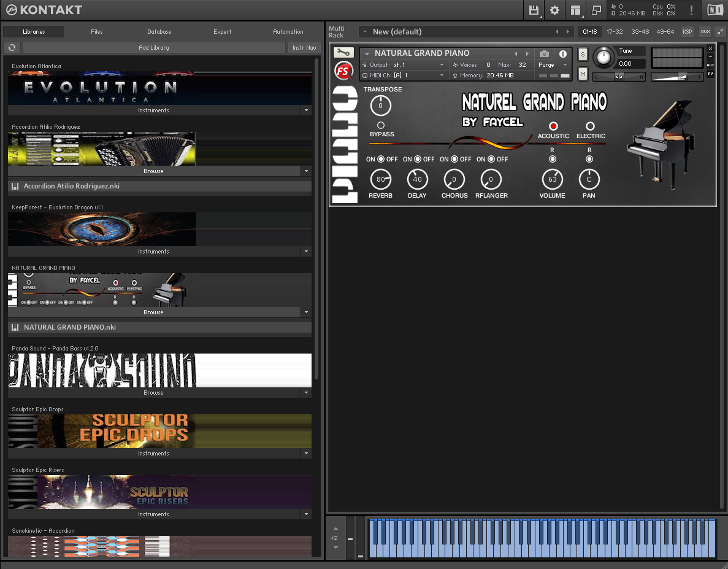This screenshot has width=728, height=569.
Task: Open the save menu floppy icon
Action: click(x=534, y=10)
